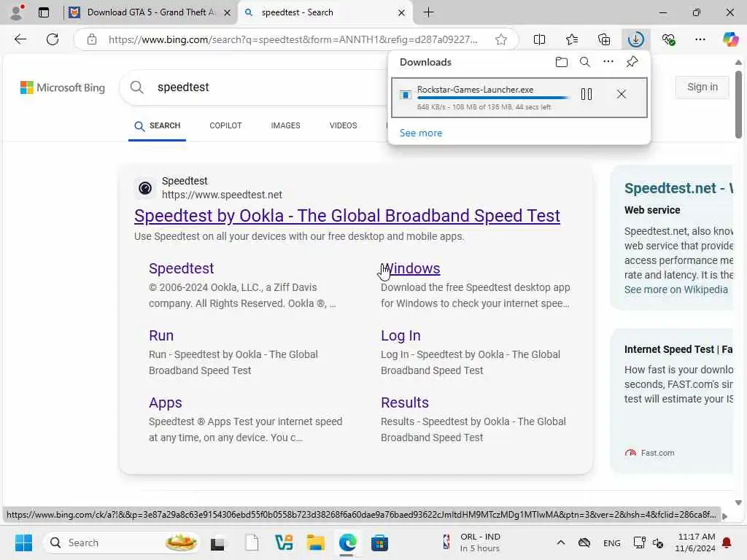Select the COPILOT tab
The image size is (747, 560).
[x=225, y=125]
